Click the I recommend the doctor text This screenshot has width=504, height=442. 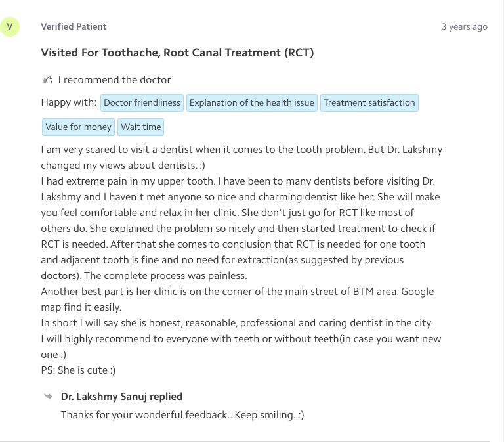(x=114, y=80)
